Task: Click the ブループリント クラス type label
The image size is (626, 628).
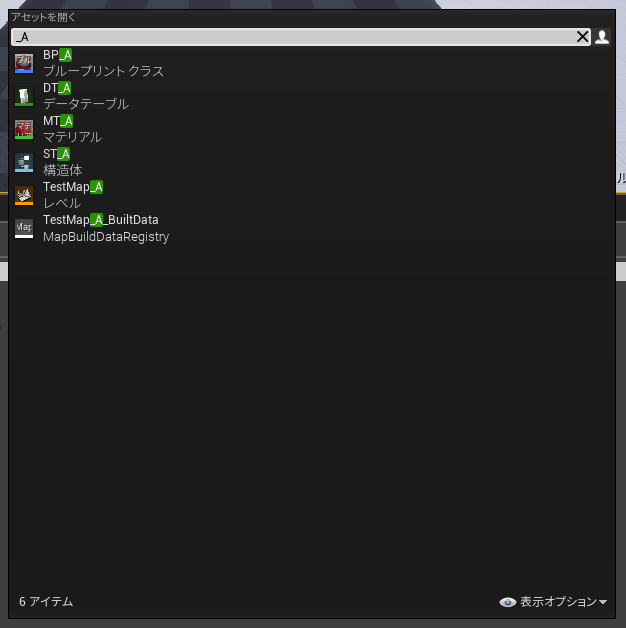Action: pyautogui.click(x=104, y=71)
